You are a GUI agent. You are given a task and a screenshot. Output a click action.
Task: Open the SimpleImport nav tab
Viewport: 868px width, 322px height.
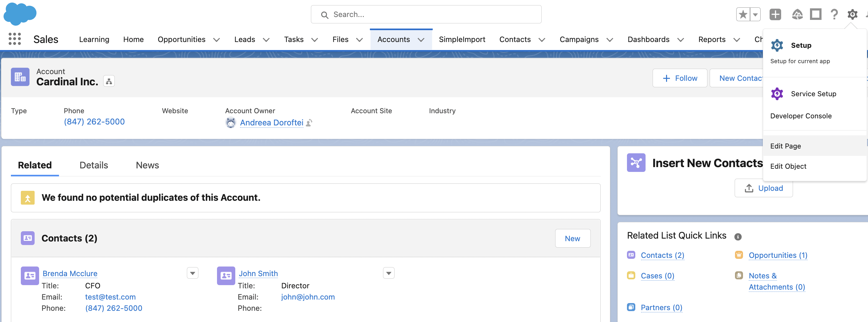462,39
